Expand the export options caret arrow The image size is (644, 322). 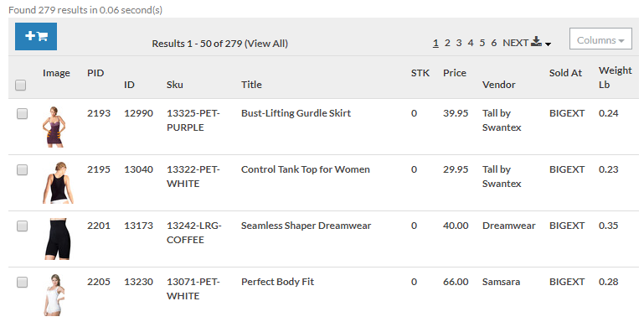[548, 44]
